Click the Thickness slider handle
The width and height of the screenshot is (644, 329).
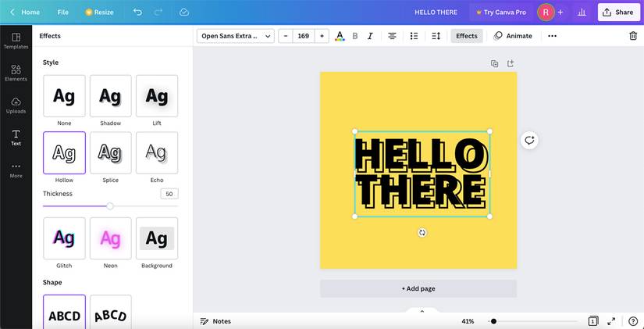point(110,206)
